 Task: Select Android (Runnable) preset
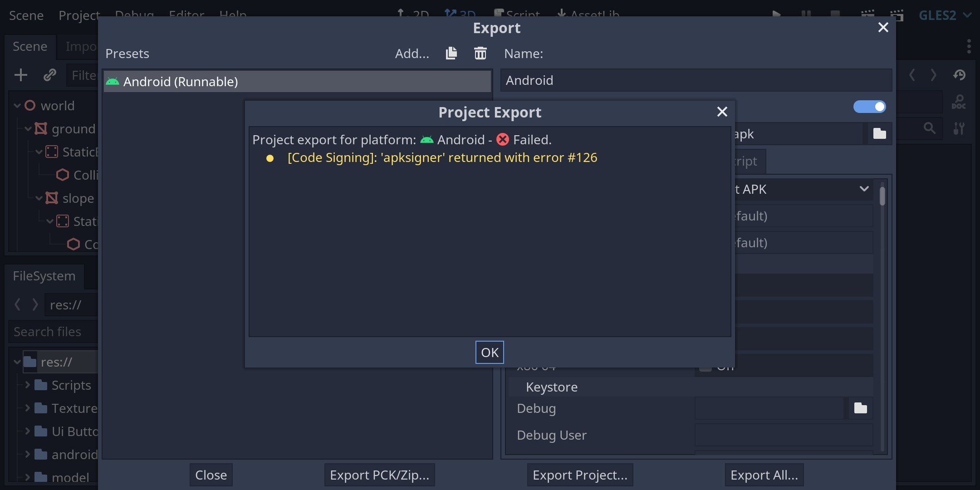pos(298,82)
